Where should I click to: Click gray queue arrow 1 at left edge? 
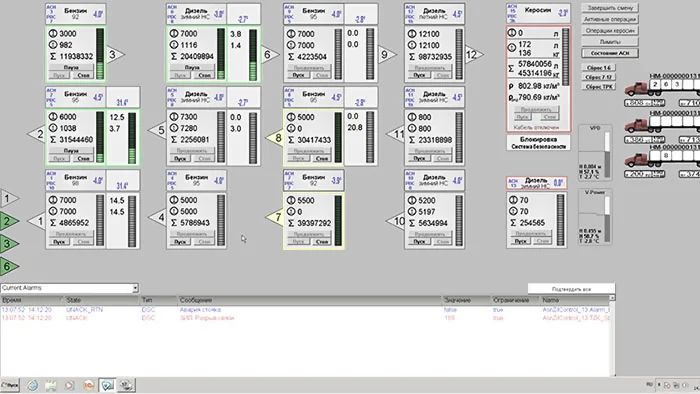(8, 198)
